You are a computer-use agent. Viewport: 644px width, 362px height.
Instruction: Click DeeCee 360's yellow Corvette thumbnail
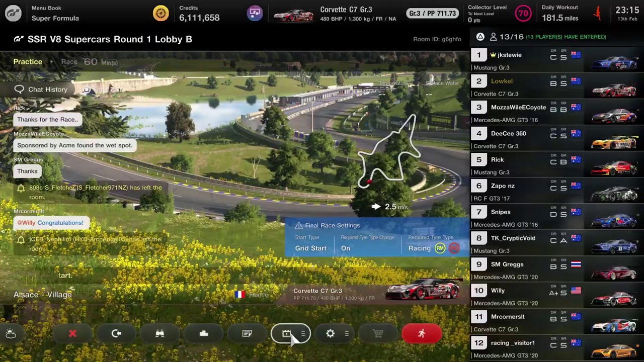[614, 141]
